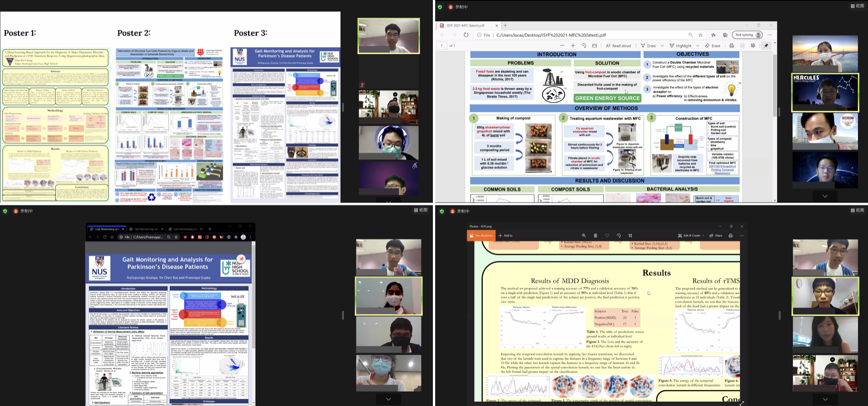Viewport: 868px width, 406px height.
Task: Click the PDF page number input field
Action: pos(441,46)
